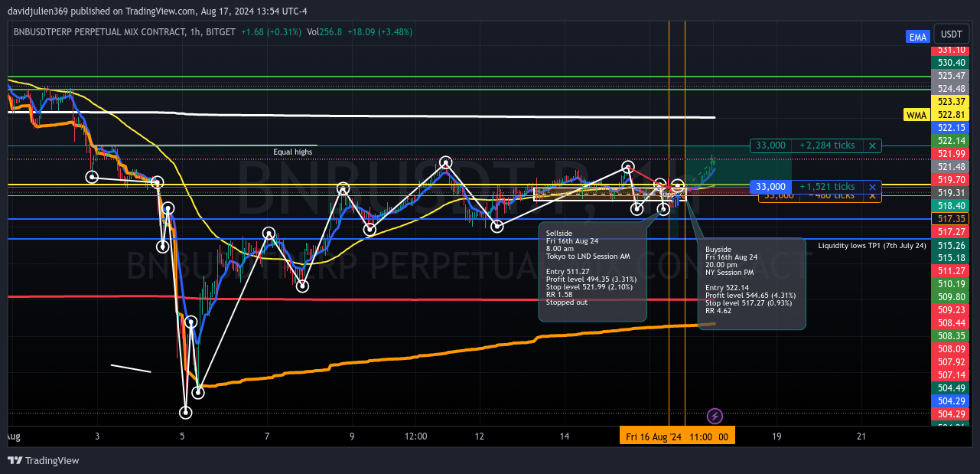Select the Buyside trade note callout
This screenshot has height=474, width=980.
(x=752, y=284)
